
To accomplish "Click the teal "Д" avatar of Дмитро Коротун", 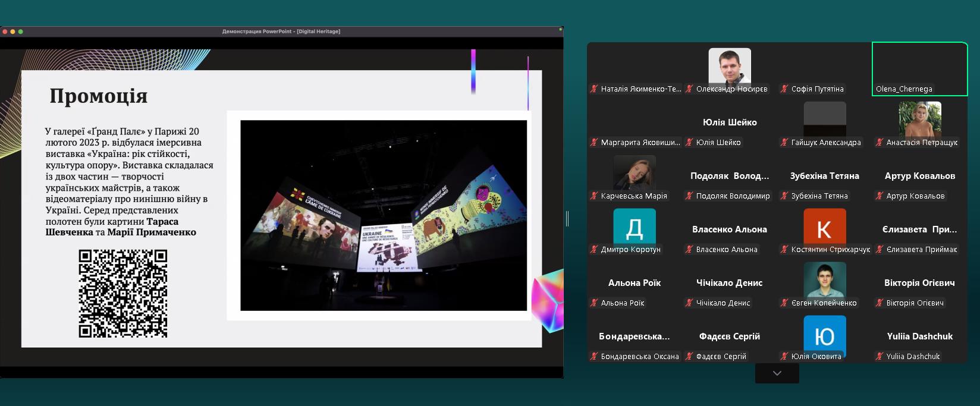I will (635, 226).
